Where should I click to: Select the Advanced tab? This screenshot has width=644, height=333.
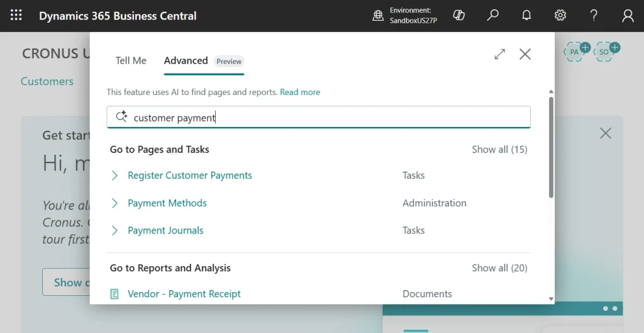186,60
